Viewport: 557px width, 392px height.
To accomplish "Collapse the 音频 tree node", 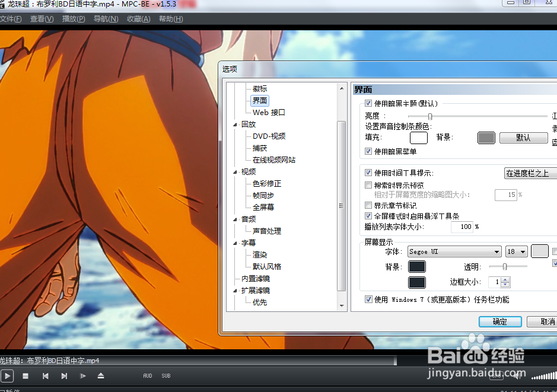I will pos(235,219).
